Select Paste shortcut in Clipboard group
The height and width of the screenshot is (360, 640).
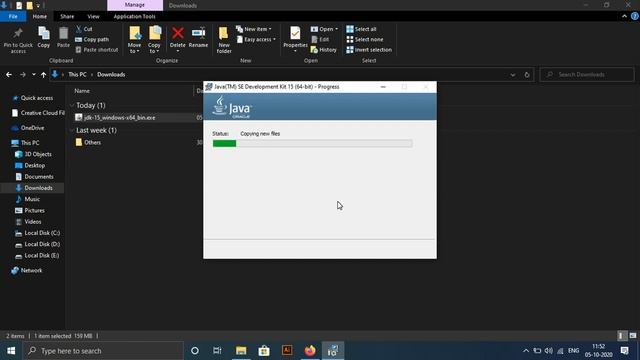point(97,50)
